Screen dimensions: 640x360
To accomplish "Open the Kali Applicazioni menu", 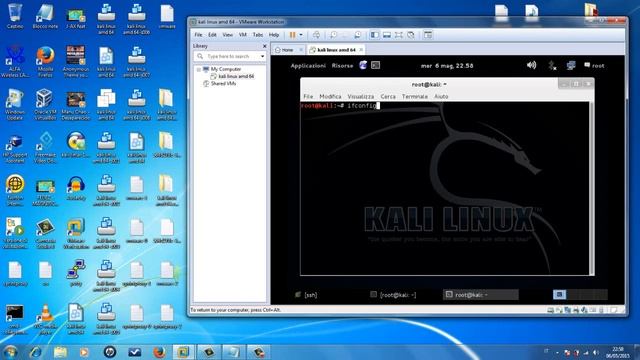I will coord(308,66).
